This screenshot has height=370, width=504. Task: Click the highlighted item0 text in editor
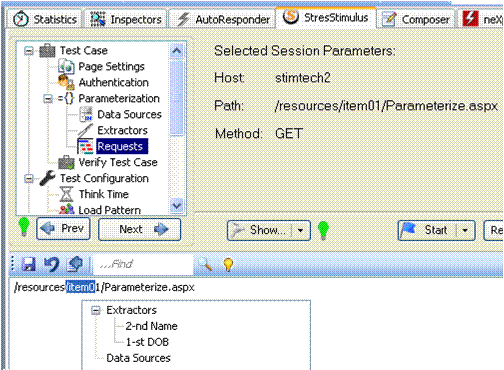tap(80, 287)
